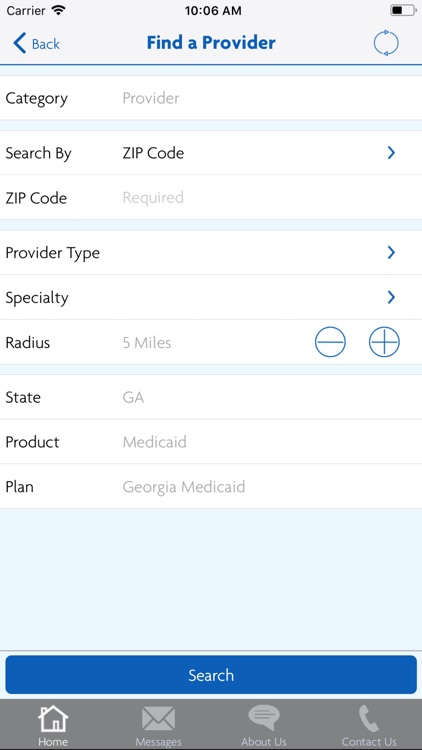This screenshot has width=422, height=750.
Task: Select the Category Provider row
Action: pos(211,98)
